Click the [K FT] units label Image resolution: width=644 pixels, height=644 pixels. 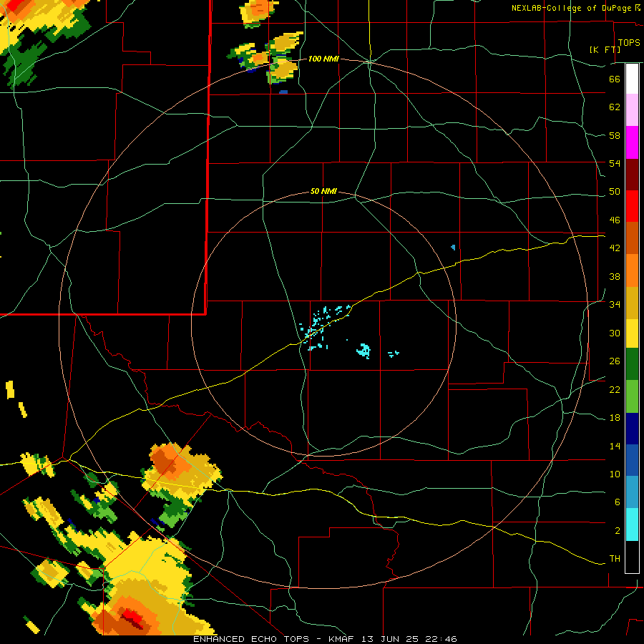click(x=605, y=49)
